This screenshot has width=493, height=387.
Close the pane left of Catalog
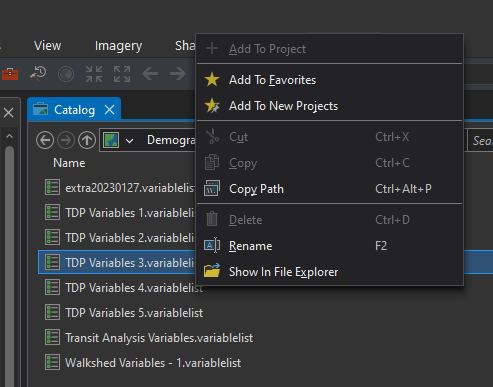[9, 112]
